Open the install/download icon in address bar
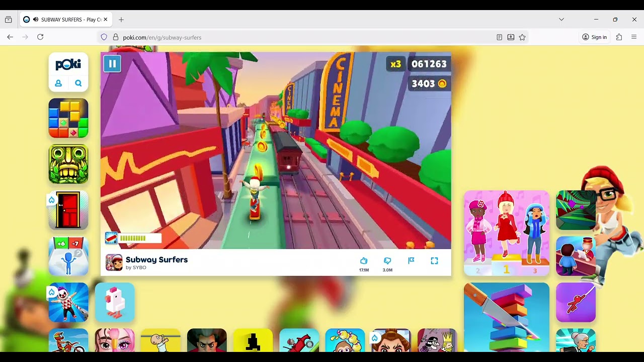Viewport: 644px width, 362px height. (511, 37)
